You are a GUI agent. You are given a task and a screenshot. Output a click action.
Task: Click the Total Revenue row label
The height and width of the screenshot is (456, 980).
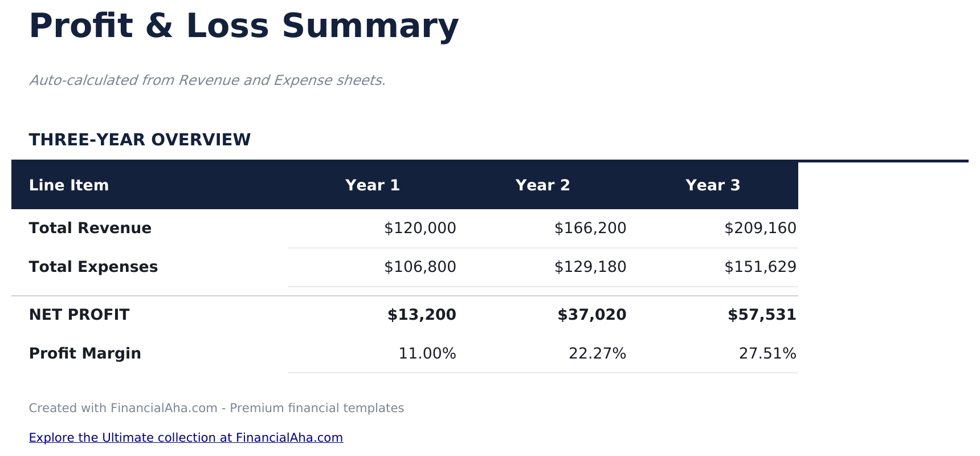tap(90, 228)
